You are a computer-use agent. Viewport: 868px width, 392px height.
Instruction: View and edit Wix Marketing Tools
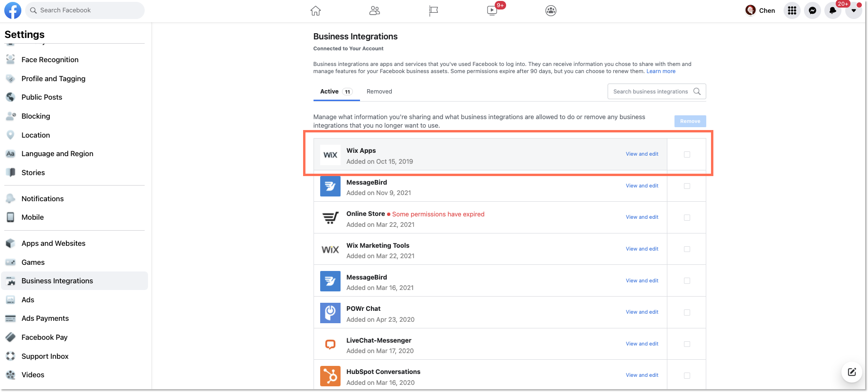[x=642, y=249]
